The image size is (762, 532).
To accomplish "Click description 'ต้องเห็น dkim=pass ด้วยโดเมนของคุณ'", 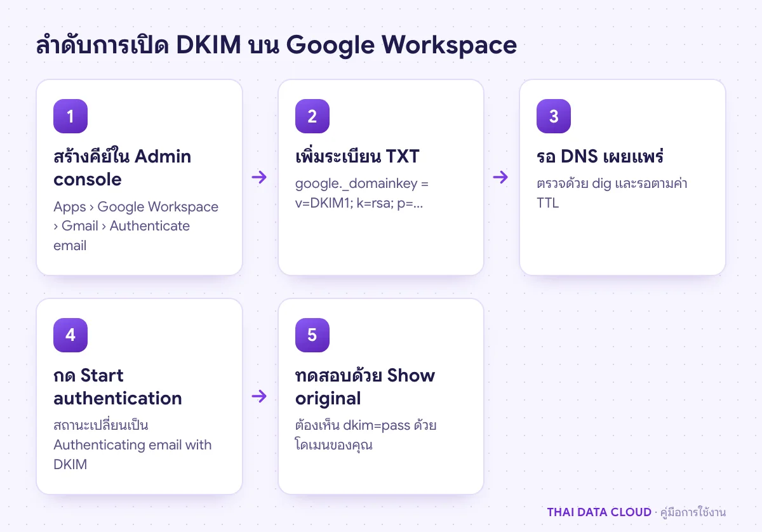I will (366, 435).
